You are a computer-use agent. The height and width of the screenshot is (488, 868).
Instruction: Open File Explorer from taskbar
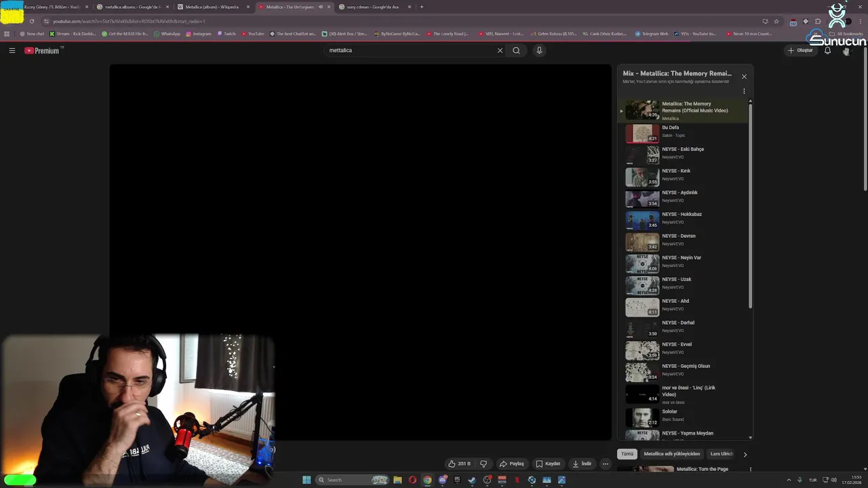click(x=397, y=480)
